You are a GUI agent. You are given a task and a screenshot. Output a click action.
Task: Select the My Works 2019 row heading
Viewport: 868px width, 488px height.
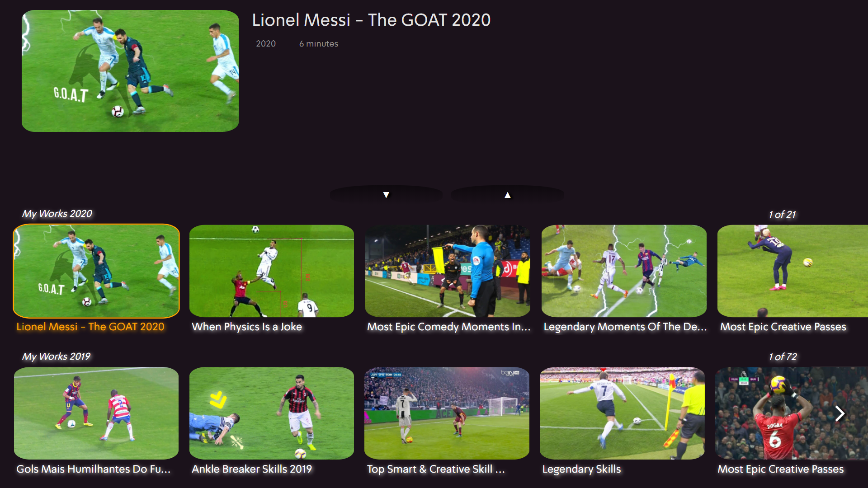coord(56,357)
